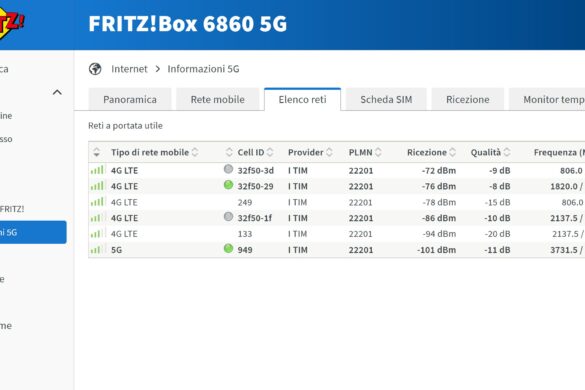Click the -11 dB quality value
The height and width of the screenshot is (390, 585).
pyautogui.click(x=497, y=250)
